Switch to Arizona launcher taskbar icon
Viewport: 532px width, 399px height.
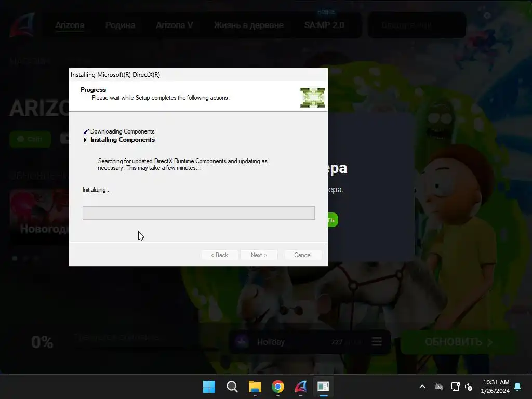(301, 387)
